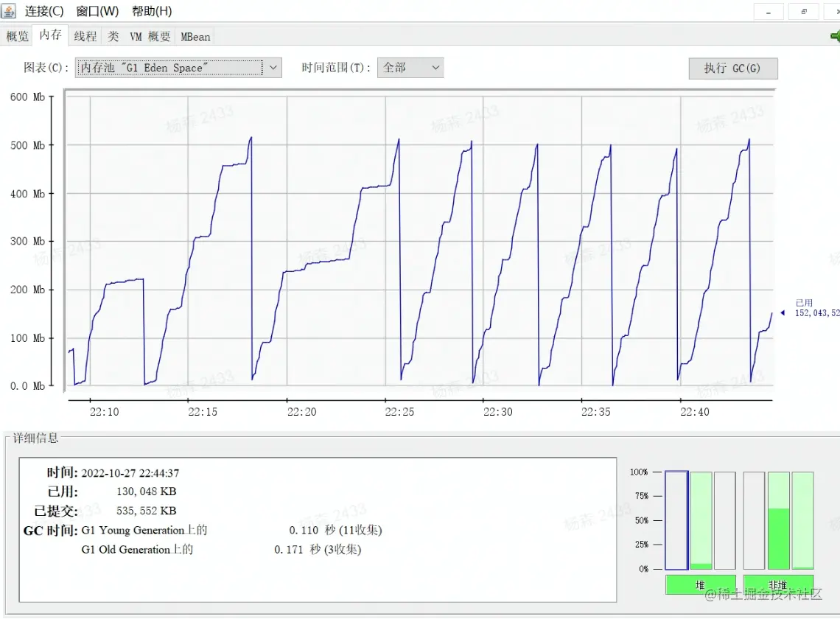Image resolution: width=840 pixels, height=619 pixels.
Task: Open the 连接(C) menu
Action: [x=44, y=11]
